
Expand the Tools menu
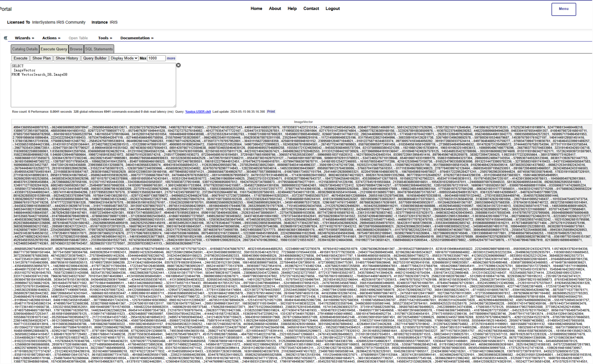pos(105,38)
